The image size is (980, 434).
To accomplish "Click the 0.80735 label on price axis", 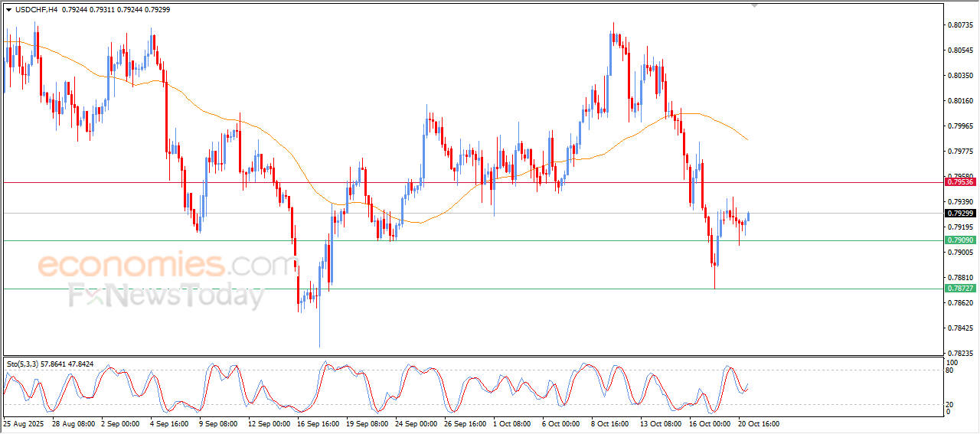I will [960, 25].
